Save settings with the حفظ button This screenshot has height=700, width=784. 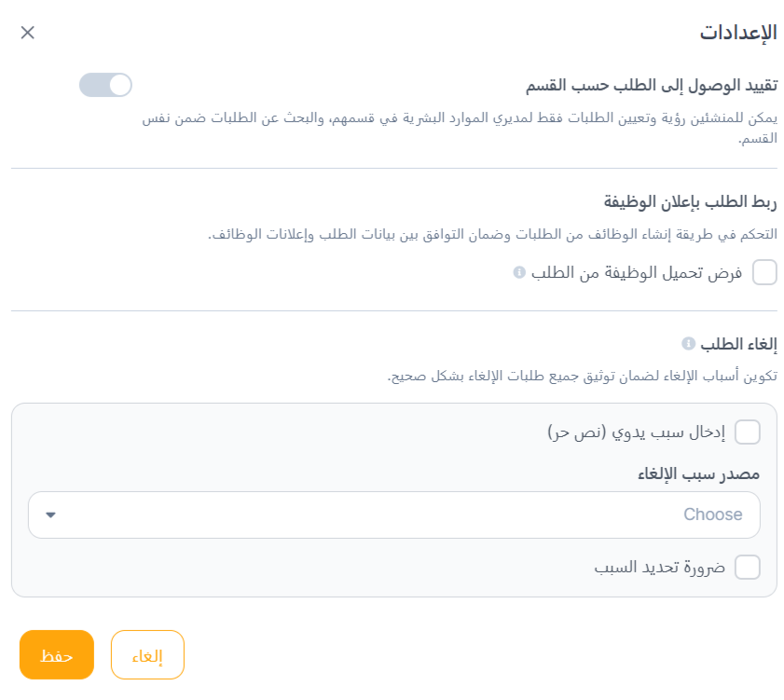[x=57, y=655]
